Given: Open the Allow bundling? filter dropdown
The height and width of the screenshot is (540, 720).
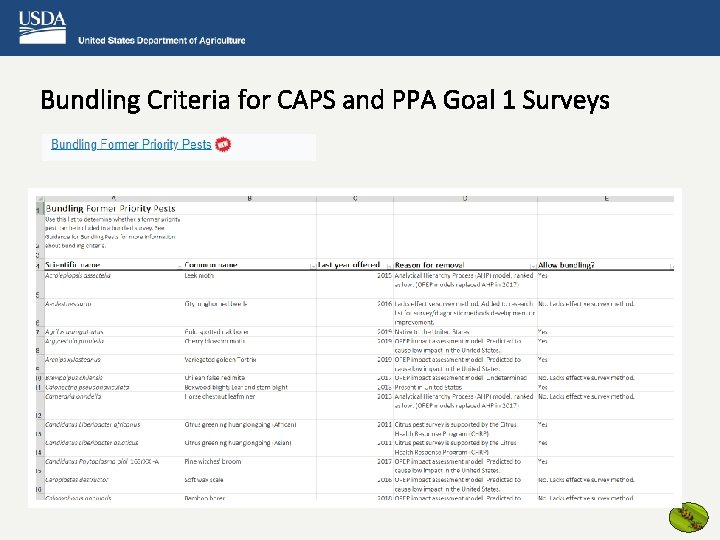Looking at the screenshot, I should click(671, 266).
